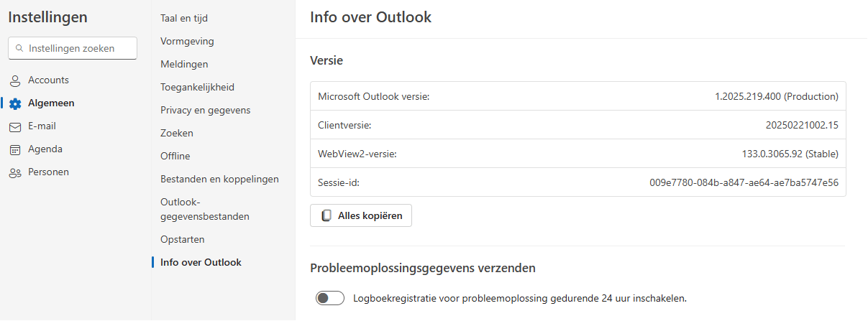Enable troubleshooting logging toggle
Screen dimensions: 868x321
coord(330,297)
